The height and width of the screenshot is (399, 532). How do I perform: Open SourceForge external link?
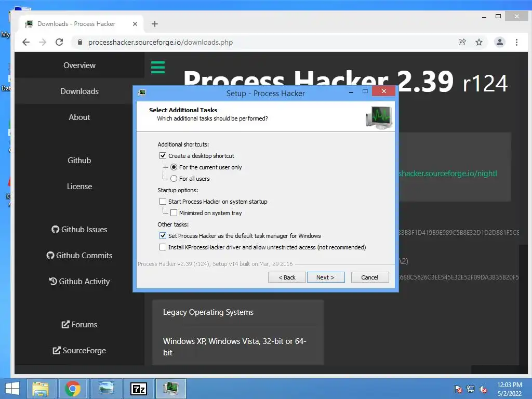click(79, 351)
